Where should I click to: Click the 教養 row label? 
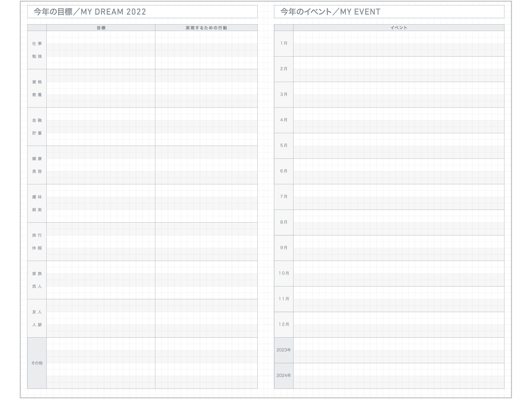tap(37, 95)
